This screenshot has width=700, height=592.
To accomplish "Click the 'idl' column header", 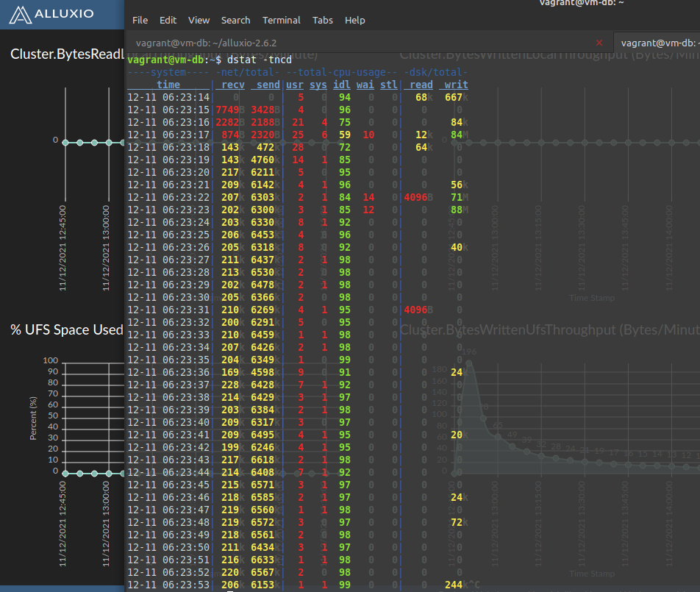I will click(341, 85).
